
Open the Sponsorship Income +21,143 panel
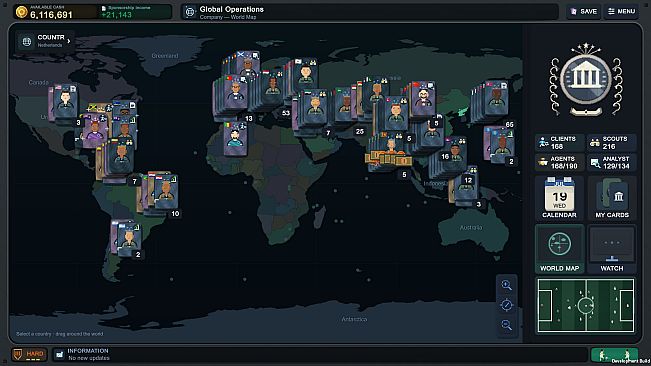coord(135,12)
